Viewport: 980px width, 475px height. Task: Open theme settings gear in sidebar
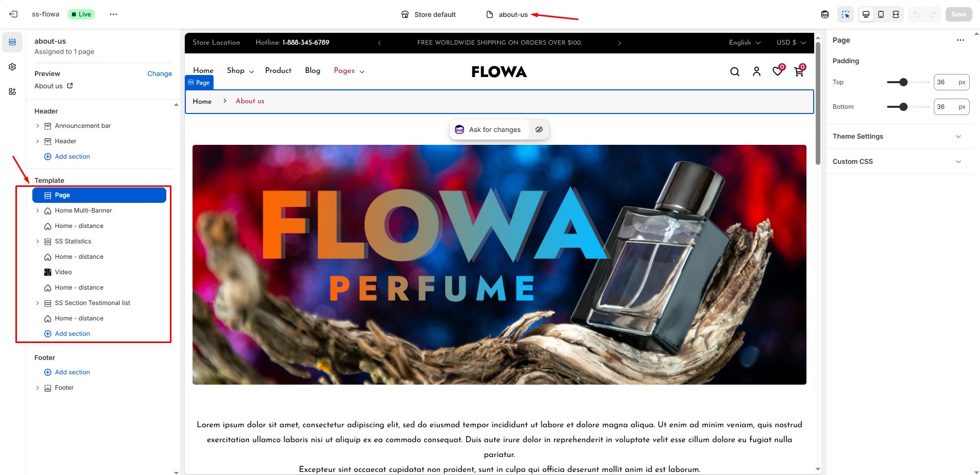[12, 67]
